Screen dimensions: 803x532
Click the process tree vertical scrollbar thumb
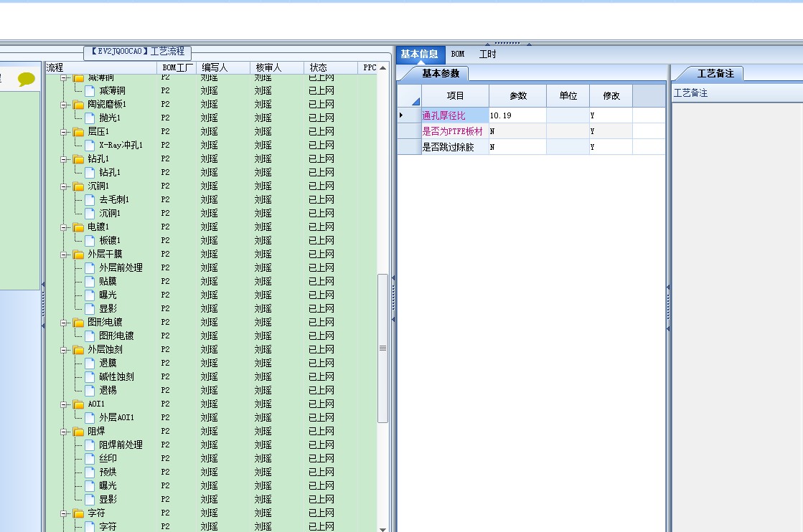coord(382,348)
